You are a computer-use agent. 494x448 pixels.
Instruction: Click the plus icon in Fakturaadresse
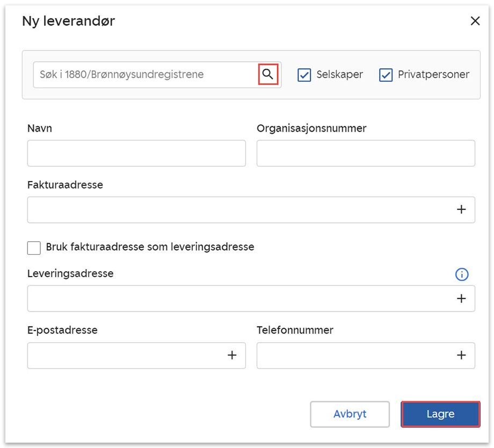[461, 209]
